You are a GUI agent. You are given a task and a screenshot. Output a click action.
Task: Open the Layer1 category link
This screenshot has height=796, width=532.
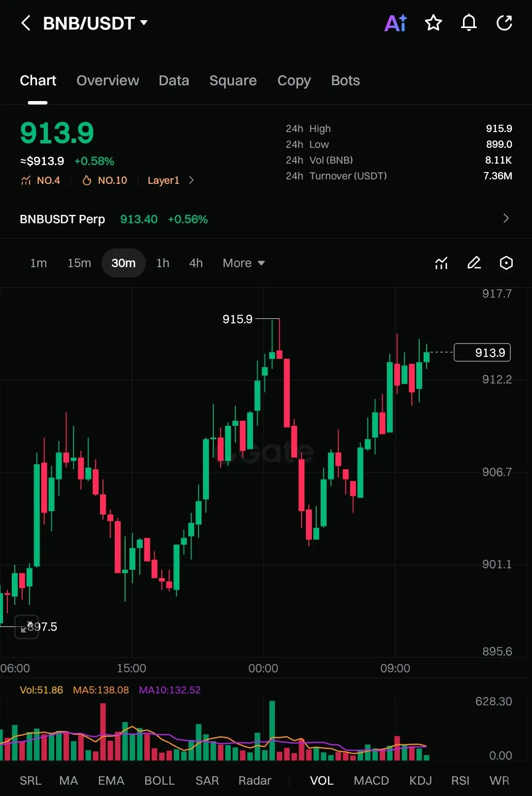(x=163, y=180)
